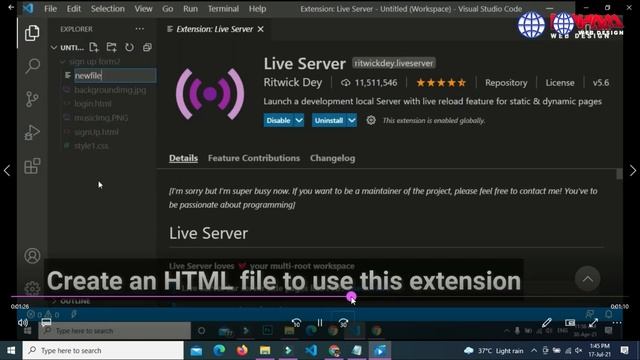Screen dimensions: 640x360
Task: Open the Search view in the activity bar
Action: [x=32, y=65]
